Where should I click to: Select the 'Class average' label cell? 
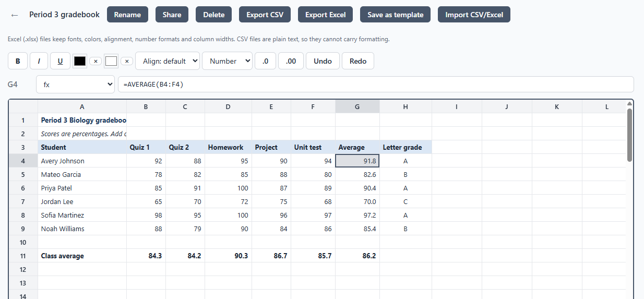tap(82, 256)
